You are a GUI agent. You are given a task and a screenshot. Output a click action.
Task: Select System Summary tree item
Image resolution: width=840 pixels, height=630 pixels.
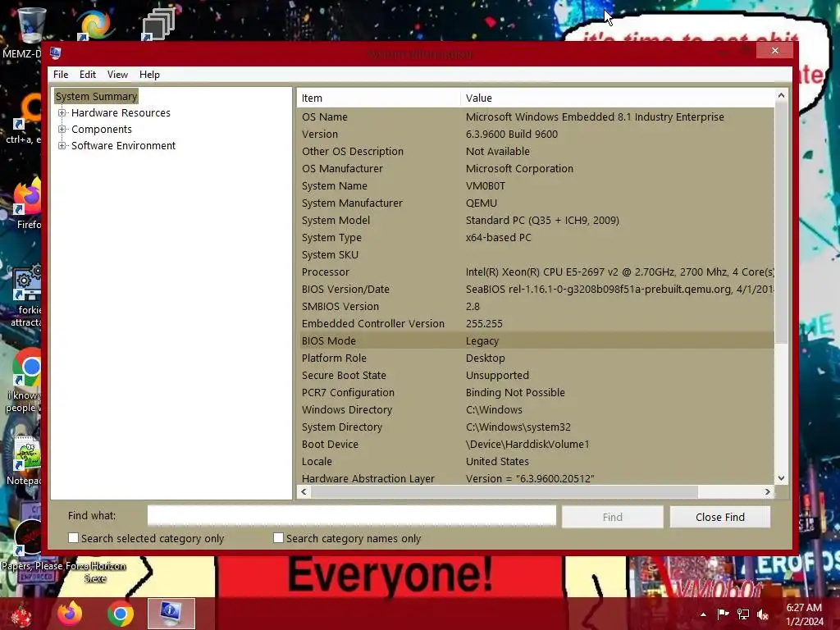point(97,97)
